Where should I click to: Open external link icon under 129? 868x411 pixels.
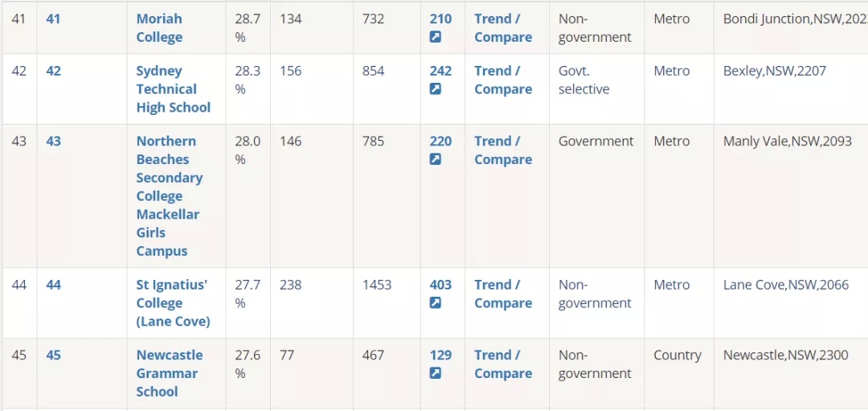pyautogui.click(x=436, y=373)
